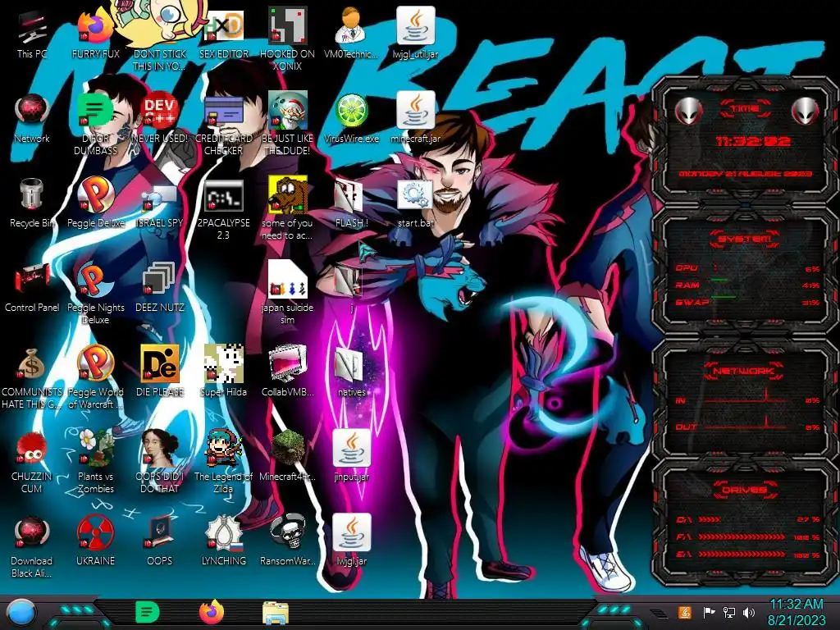
Task: Open File Explorer from the taskbar
Action: (276, 614)
